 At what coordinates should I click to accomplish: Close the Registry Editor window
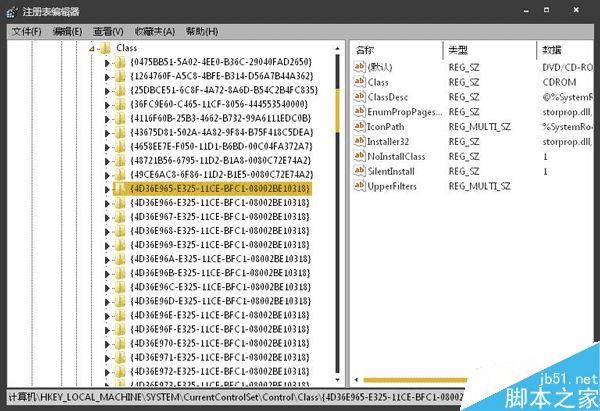pyautogui.click(x=576, y=10)
